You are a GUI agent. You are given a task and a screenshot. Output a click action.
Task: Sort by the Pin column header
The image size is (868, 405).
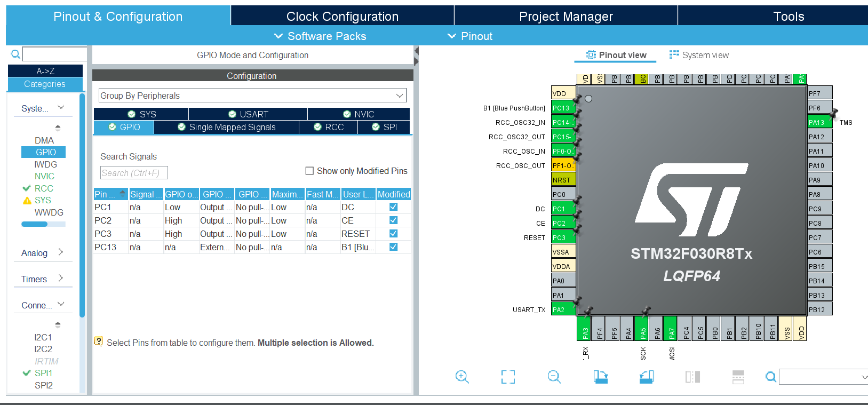coord(110,194)
